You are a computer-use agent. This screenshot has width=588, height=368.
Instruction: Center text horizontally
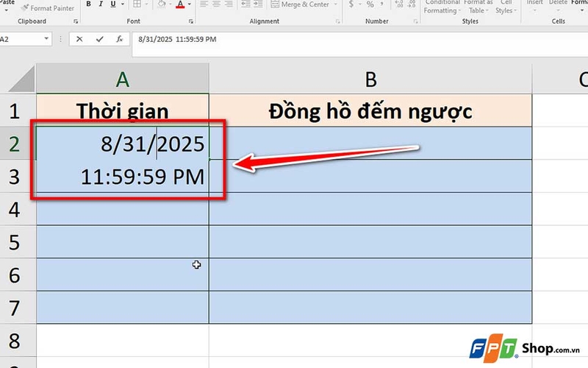[216, 4]
